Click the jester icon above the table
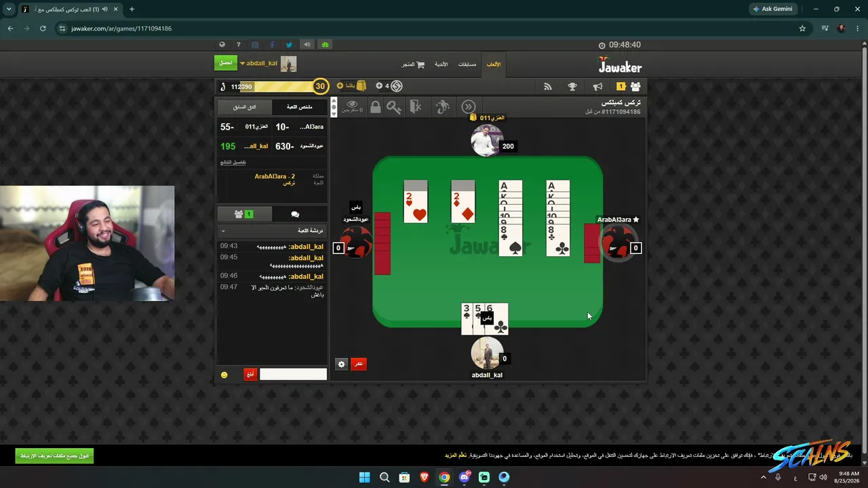The width and height of the screenshot is (868, 488). pos(442,106)
